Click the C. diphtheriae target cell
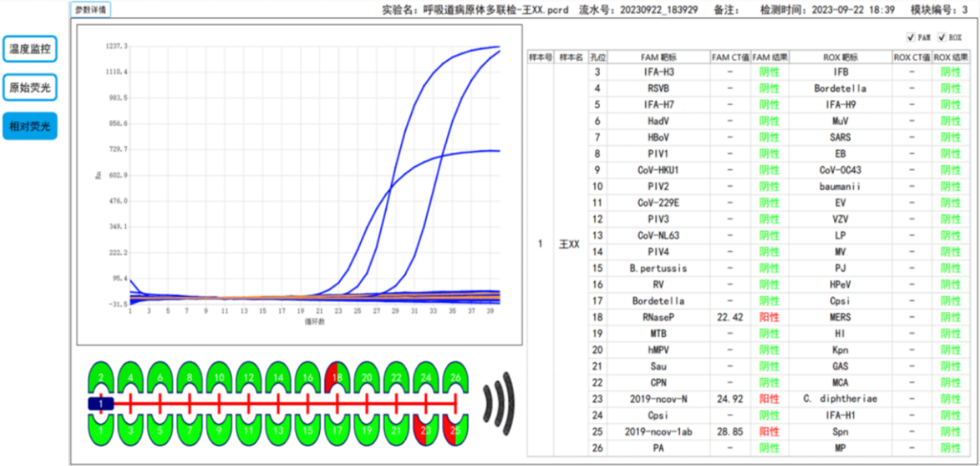This screenshot has width=980, height=466. click(840, 399)
